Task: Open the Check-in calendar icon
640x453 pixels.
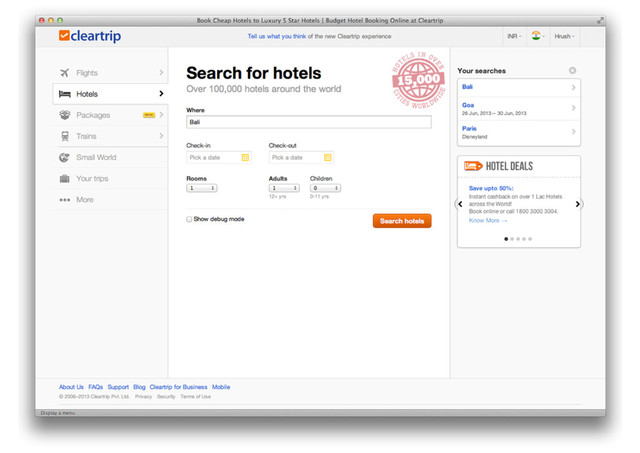Action: coord(245,158)
